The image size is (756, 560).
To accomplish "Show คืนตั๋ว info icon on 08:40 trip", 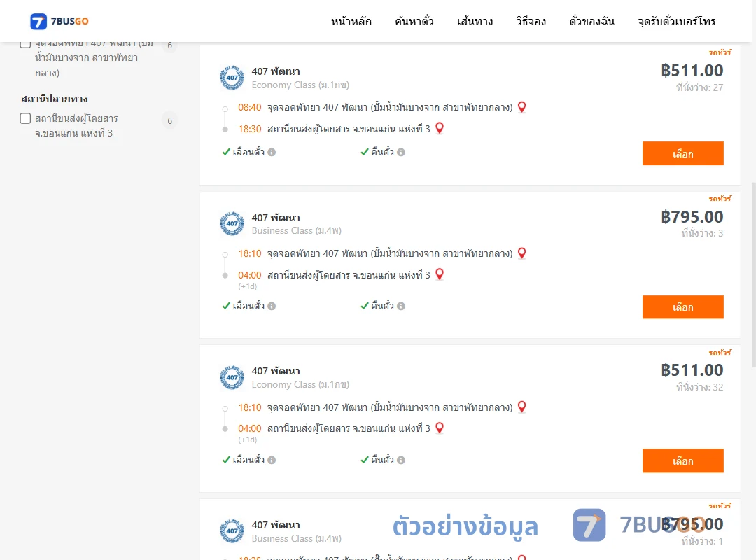I will click(401, 153).
